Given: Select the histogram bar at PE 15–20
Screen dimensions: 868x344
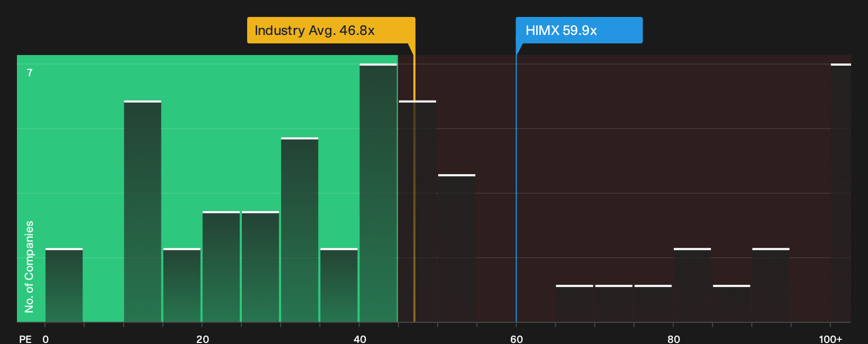Looking at the screenshot, I should pos(182,285).
